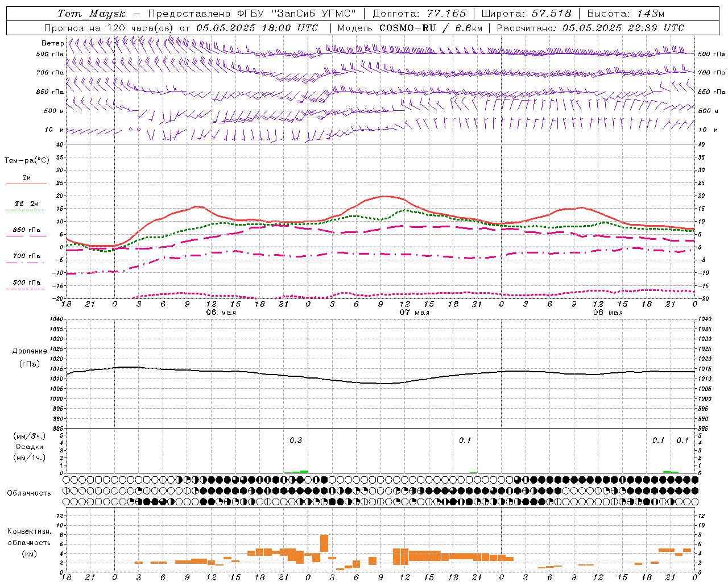
Task: Click the '10 м' wind level label on left
Action: pyautogui.click(x=55, y=130)
